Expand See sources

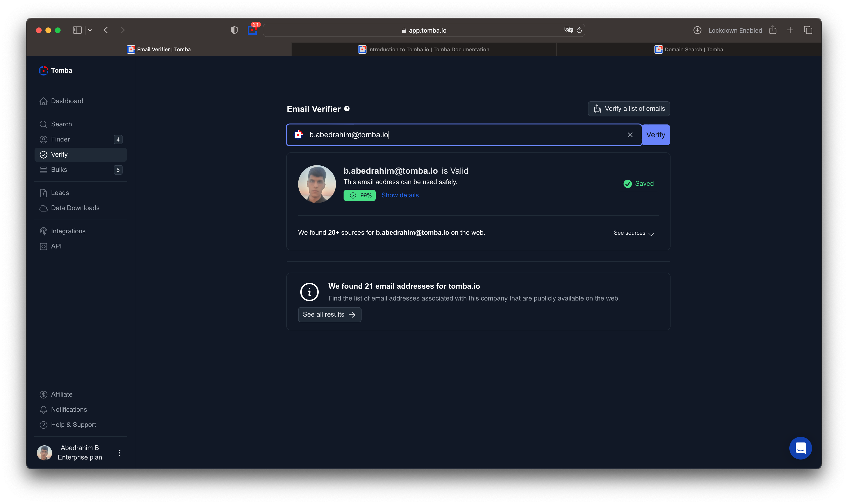(633, 233)
